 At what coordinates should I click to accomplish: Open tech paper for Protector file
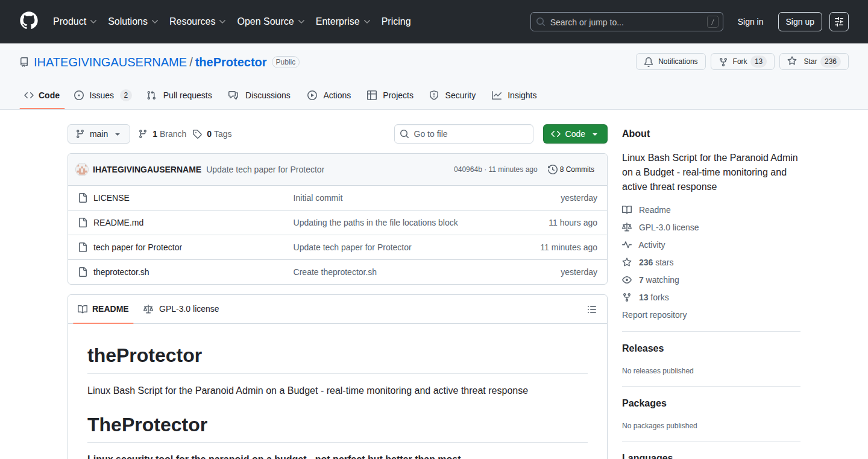coord(137,247)
